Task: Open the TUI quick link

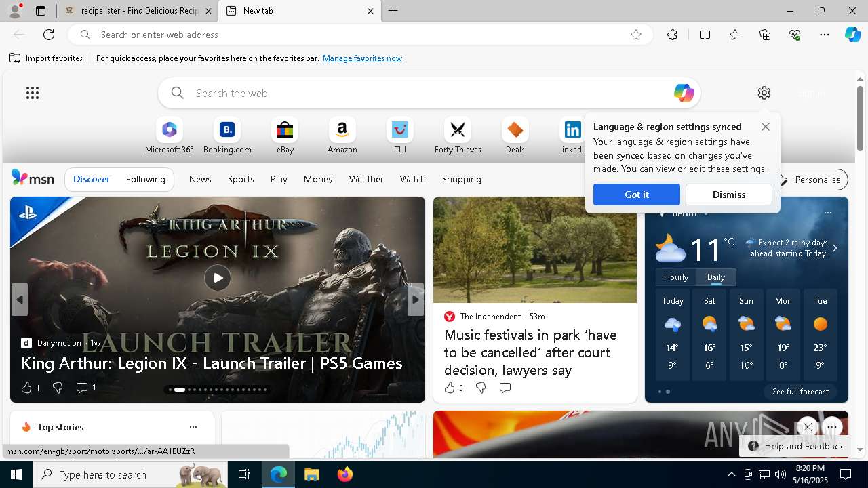Action: pyautogui.click(x=400, y=136)
